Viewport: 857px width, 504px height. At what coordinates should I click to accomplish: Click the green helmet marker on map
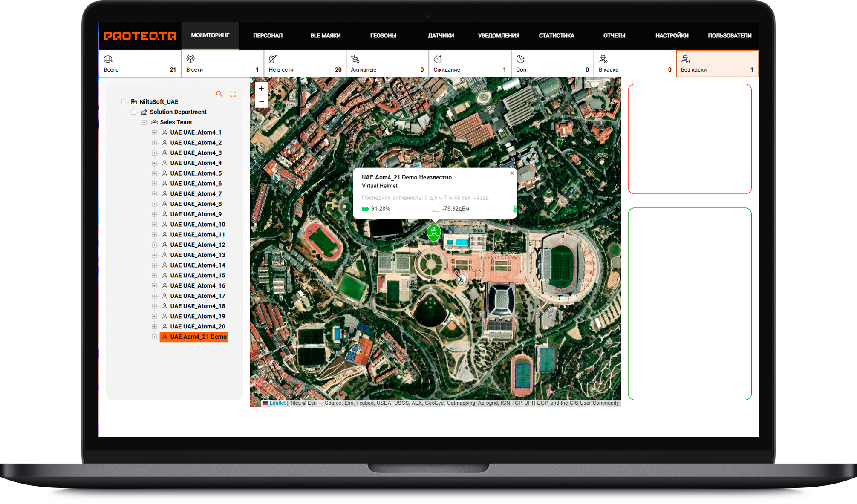point(433,233)
